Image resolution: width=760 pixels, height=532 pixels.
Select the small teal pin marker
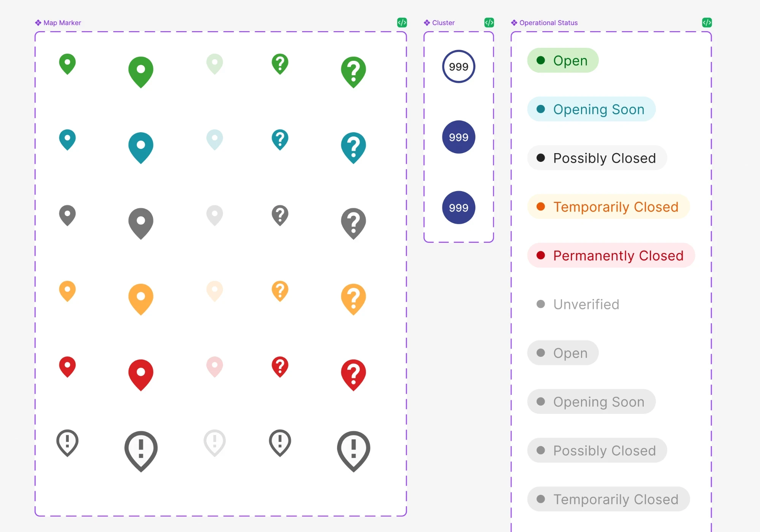coord(67,140)
